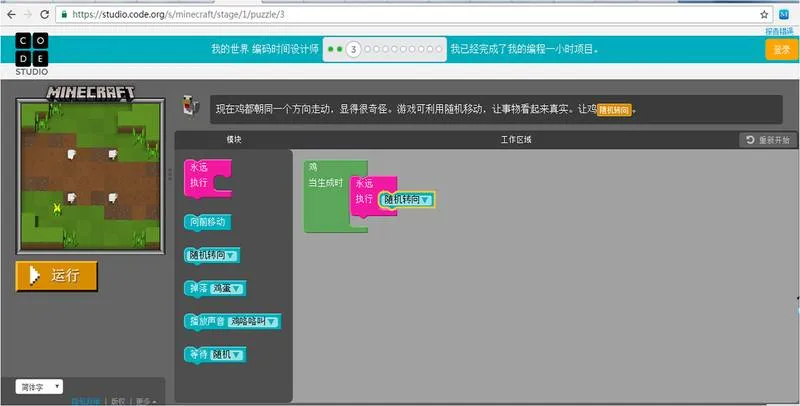Open toolbox 随机转向 block dropdown arrow
800x406 pixels.
[231, 256]
